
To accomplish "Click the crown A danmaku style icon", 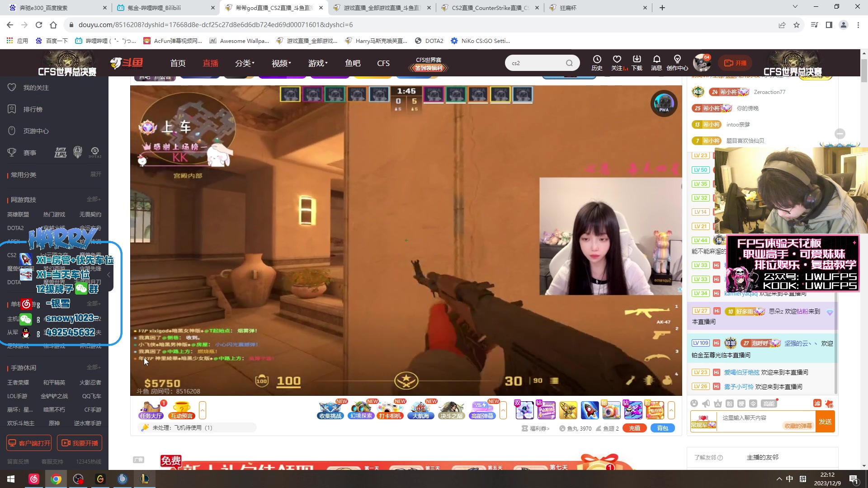I will (718, 404).
